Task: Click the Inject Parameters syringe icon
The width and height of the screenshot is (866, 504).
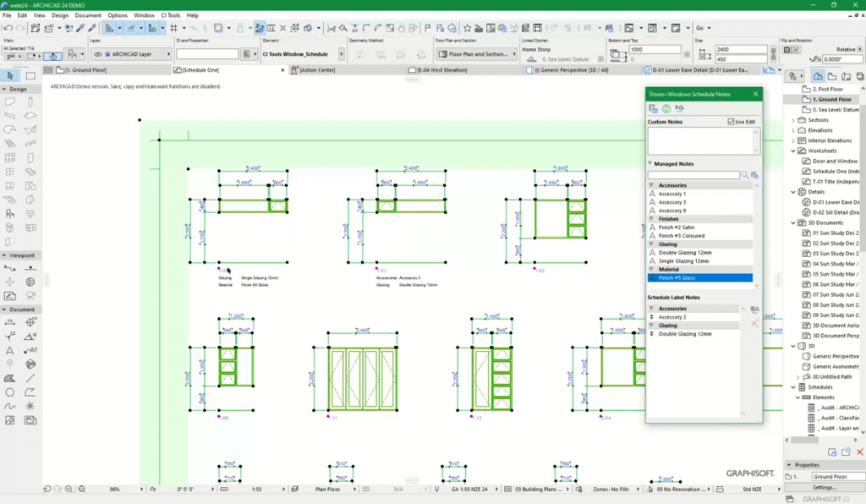Action: (92, 28)
